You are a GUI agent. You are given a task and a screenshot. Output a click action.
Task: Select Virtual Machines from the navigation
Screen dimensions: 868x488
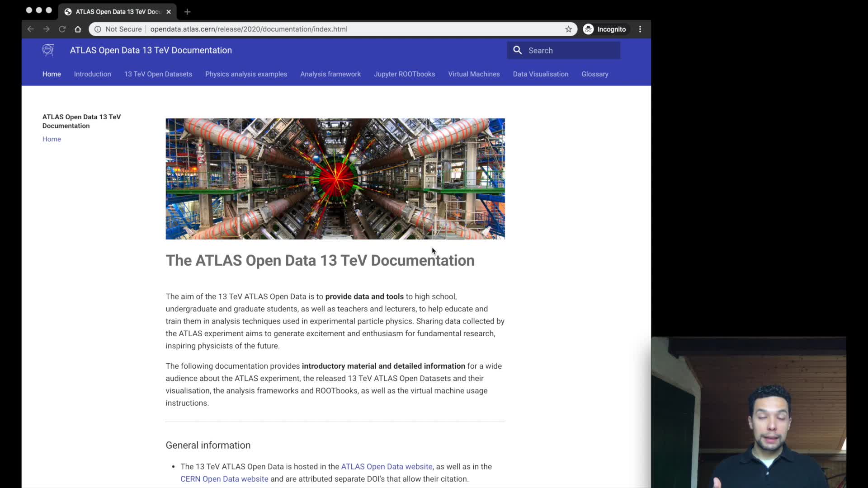tap(474, 74)
